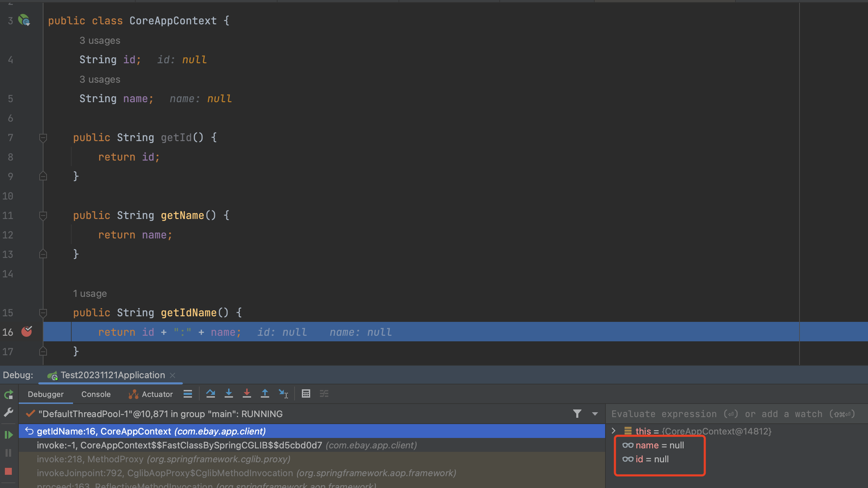Open the Evaluate Expression calculator icon
The image size is (868, 488).
coord(306,393)
